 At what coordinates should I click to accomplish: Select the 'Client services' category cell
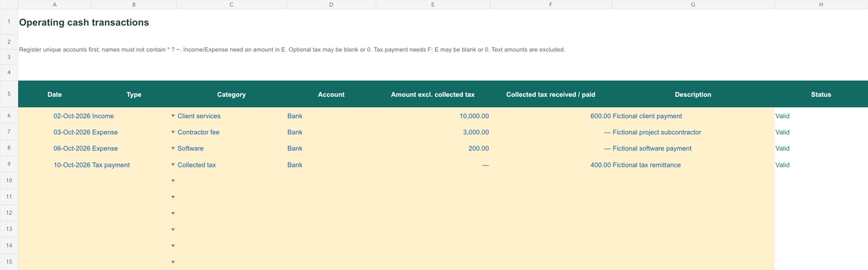(x=231, y=116)
